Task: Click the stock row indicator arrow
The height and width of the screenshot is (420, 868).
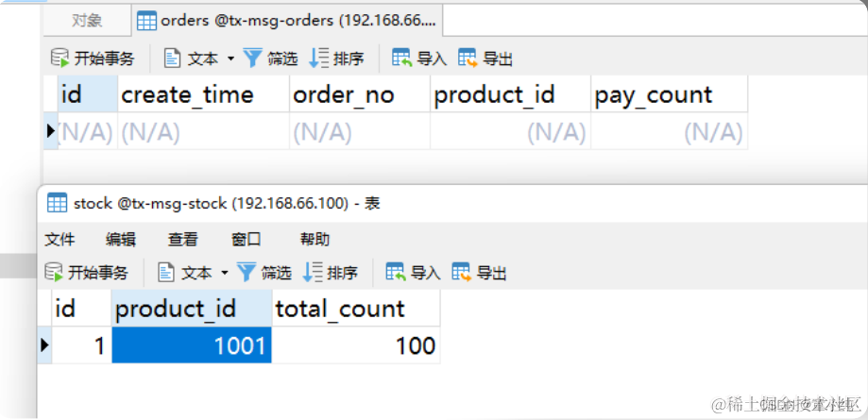Action: (x=44, y=345)
